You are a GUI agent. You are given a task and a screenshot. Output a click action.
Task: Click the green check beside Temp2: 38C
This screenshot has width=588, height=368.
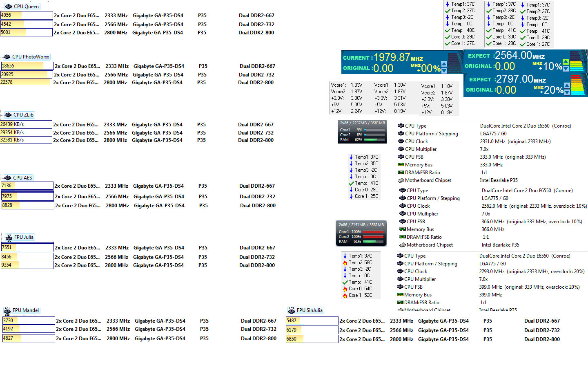point(489,11)
